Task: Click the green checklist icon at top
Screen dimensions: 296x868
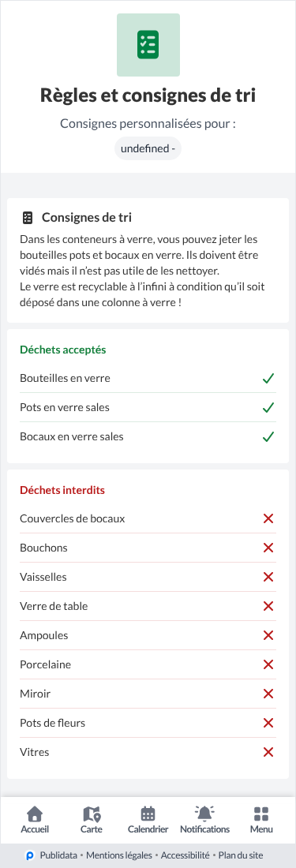Action: (x=148, y=45)
